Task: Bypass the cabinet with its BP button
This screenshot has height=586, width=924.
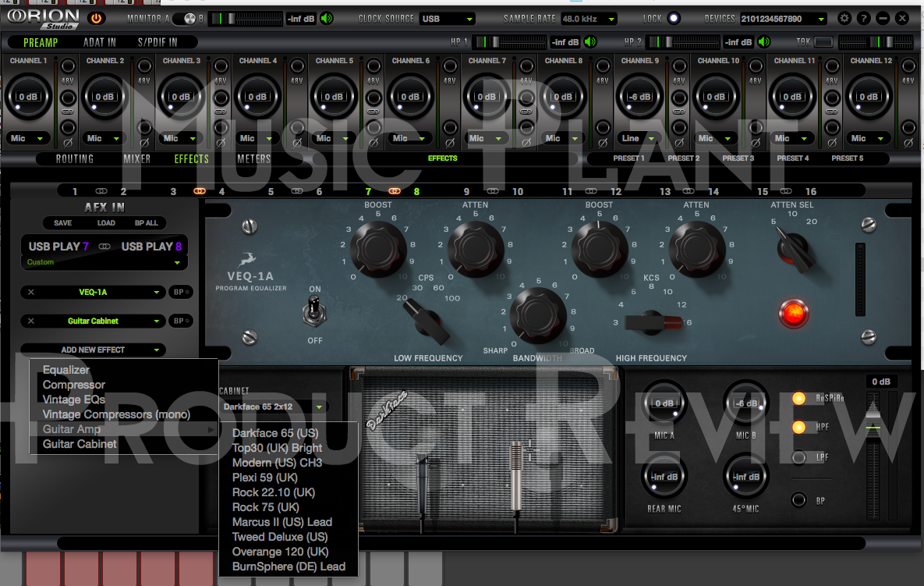Action: (x=798, y=500)
